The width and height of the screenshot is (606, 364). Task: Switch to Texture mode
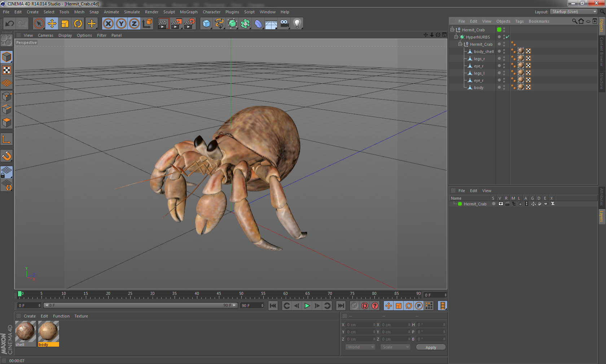point(6,70)
